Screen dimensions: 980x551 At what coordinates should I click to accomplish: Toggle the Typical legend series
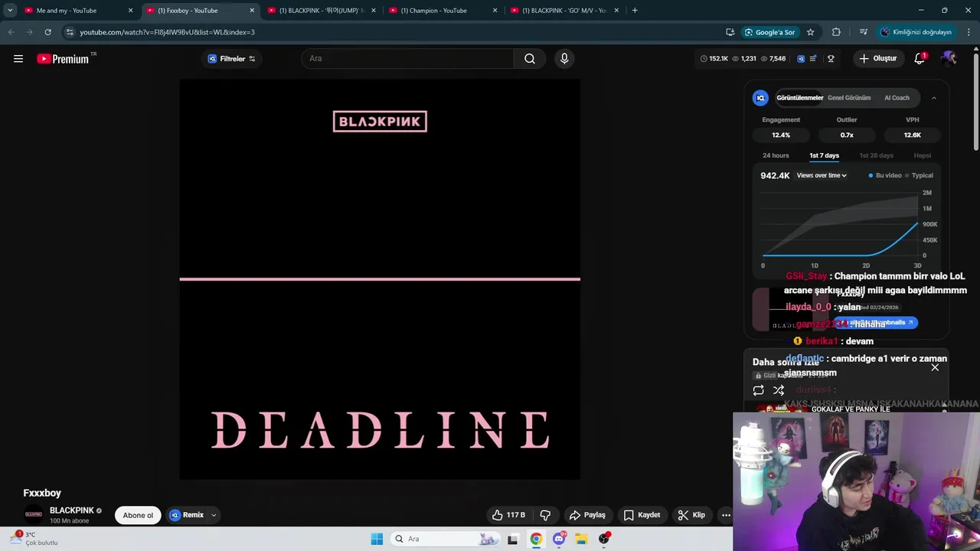click(x=919, y=175)
